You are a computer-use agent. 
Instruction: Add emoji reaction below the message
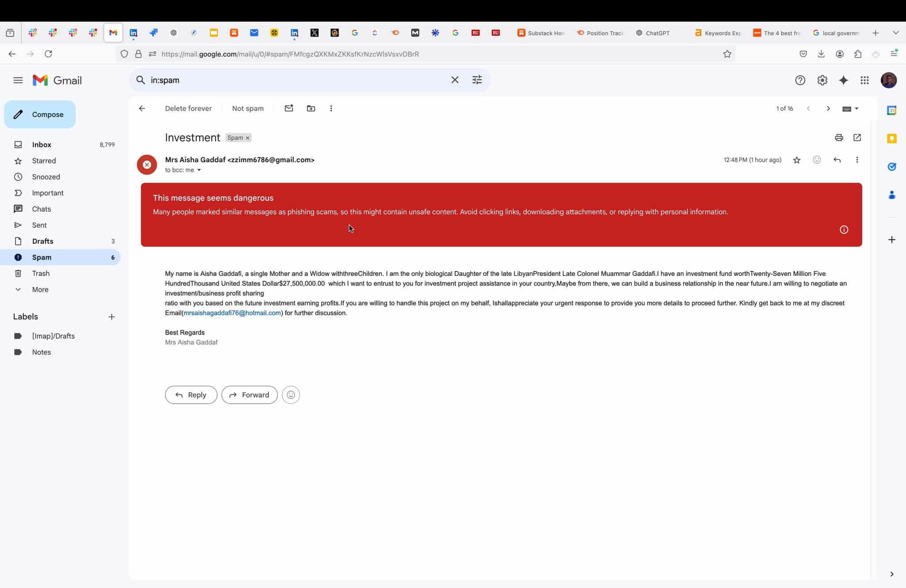pos(291,395)
